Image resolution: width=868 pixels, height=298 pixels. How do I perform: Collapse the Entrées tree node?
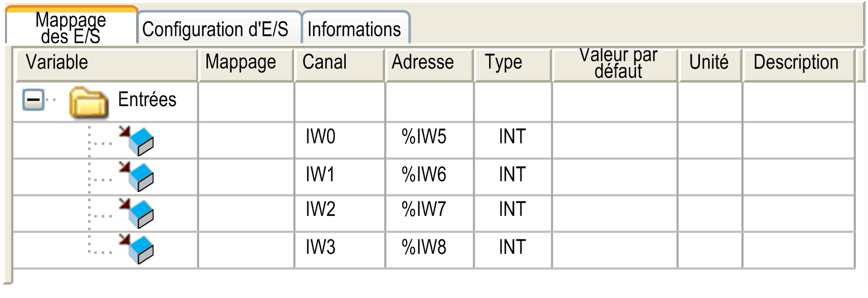(33, 100)
